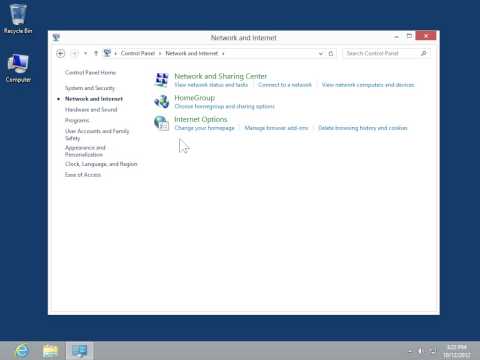Open the Network and Sharing Center heading
Screen dimensions: 480x360
tap(220, 76)
